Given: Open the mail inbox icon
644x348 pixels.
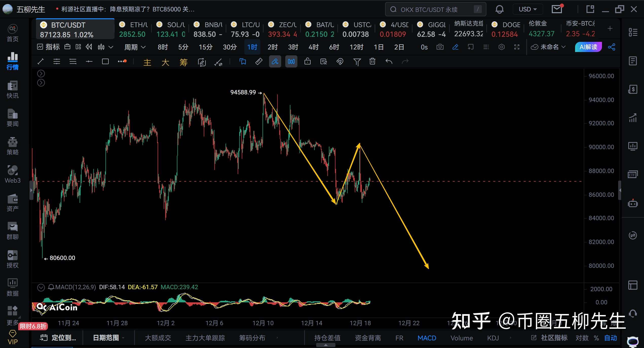Looking at the screenshot, I should click(557, 10).
